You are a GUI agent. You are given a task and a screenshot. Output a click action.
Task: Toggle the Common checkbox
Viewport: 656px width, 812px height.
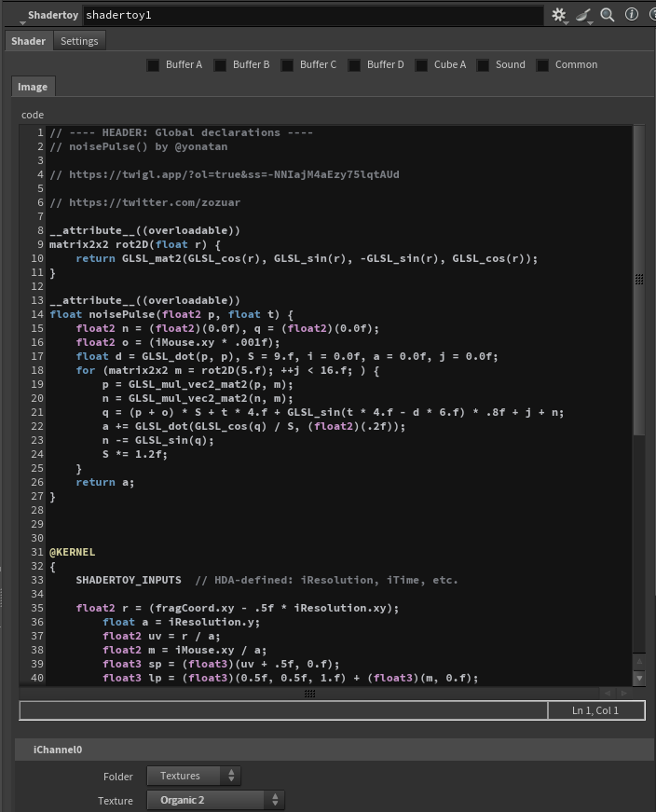click(x=542, y=65)
